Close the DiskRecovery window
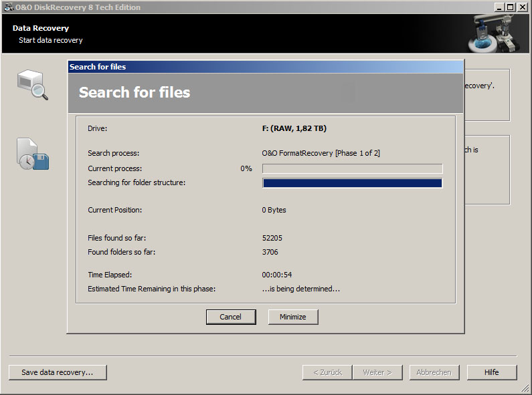This screenshot has height=395, width=532. [523, 7]
